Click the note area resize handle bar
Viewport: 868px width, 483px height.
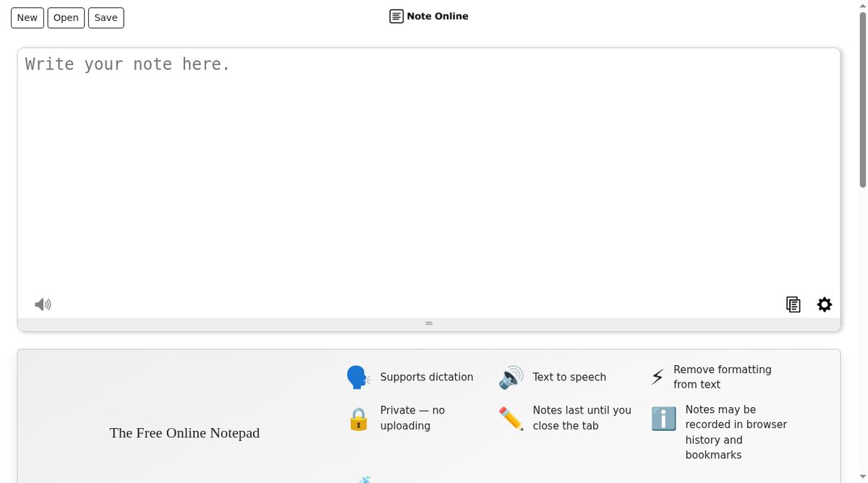429,324
